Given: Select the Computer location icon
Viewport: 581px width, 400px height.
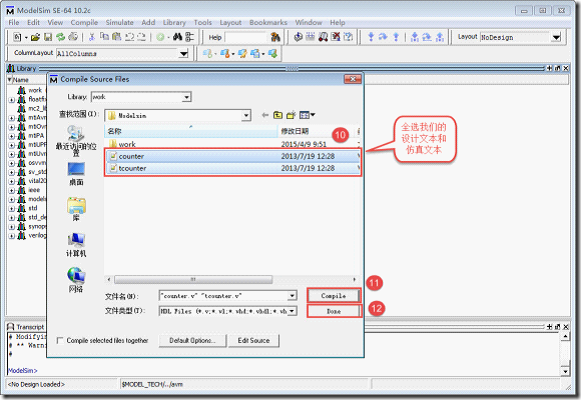Looking at the screenshot, I should point(76,244).
